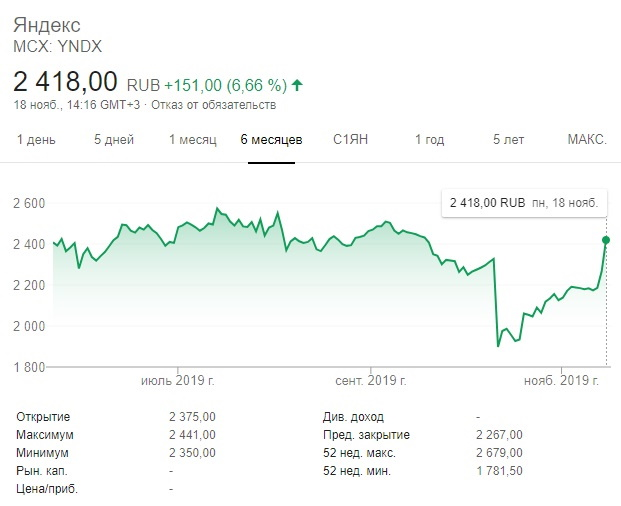Click the 2 418,00 RUB chart tooltip
The image size is (621, 506).
524,202
